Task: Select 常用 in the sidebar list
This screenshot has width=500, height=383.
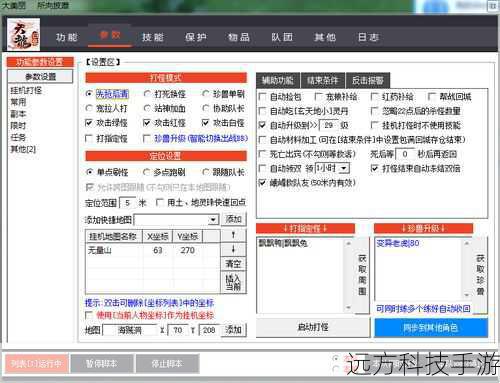Action: [18, 102]
